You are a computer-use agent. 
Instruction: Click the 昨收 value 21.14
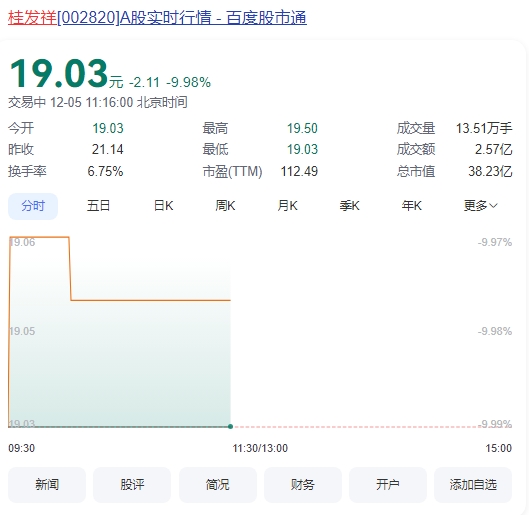pos(108,149)
